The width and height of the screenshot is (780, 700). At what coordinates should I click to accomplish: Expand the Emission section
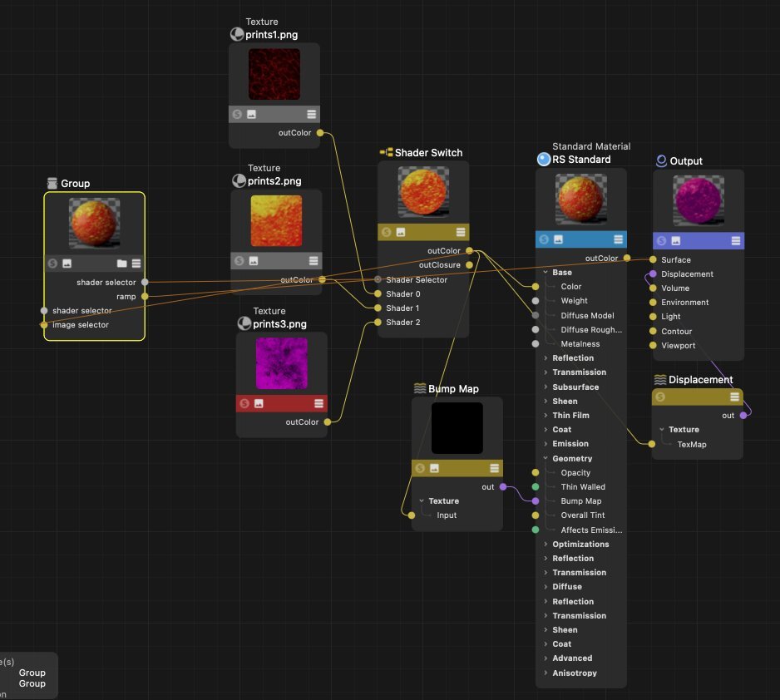(546, 443)
